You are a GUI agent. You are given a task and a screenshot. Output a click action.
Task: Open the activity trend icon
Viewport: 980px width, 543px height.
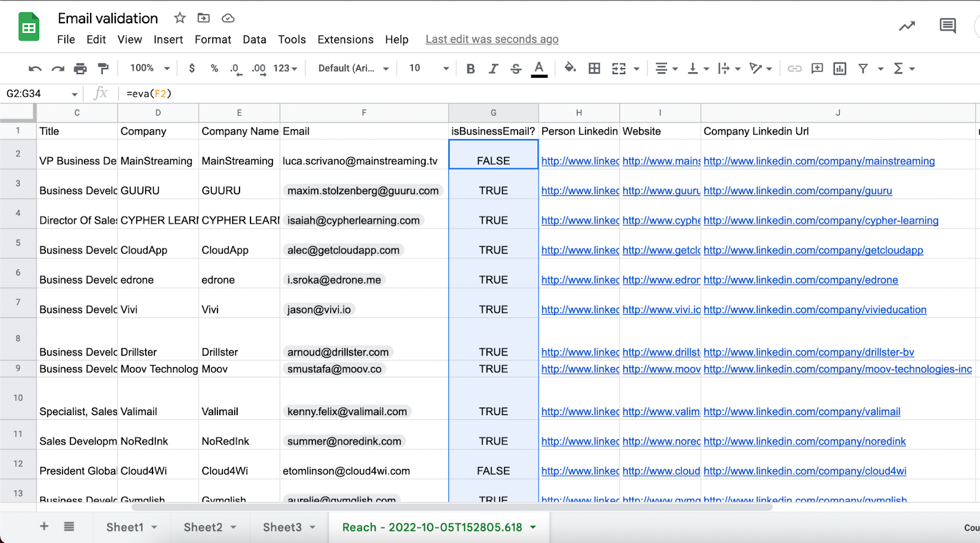[907, 26]
